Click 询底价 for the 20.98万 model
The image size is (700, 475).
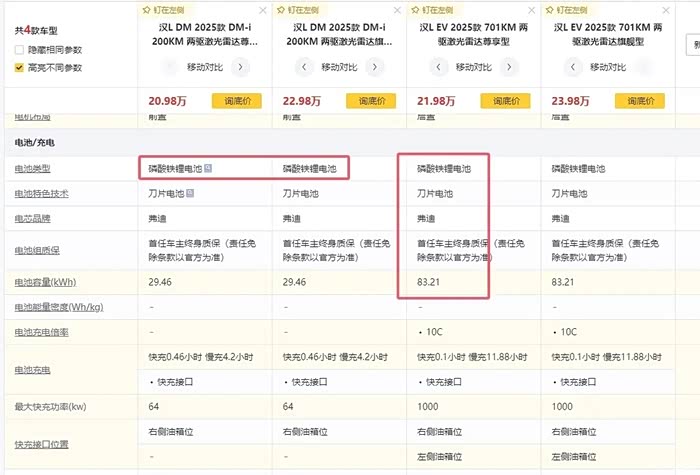tap(237, 101)
